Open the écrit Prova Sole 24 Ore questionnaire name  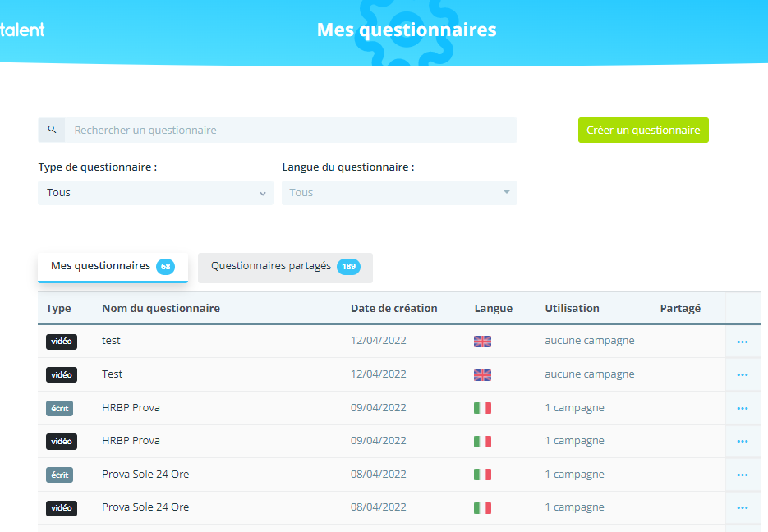click(145, 475)
